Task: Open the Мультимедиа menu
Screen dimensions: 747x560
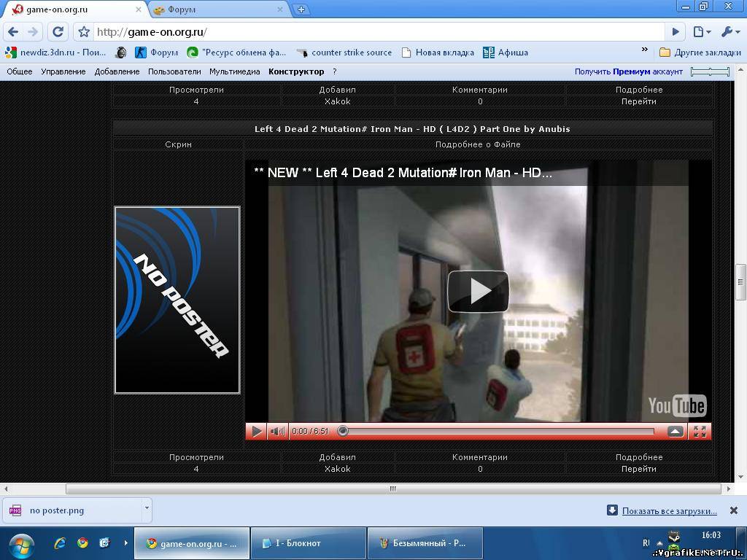Action: 235,71
